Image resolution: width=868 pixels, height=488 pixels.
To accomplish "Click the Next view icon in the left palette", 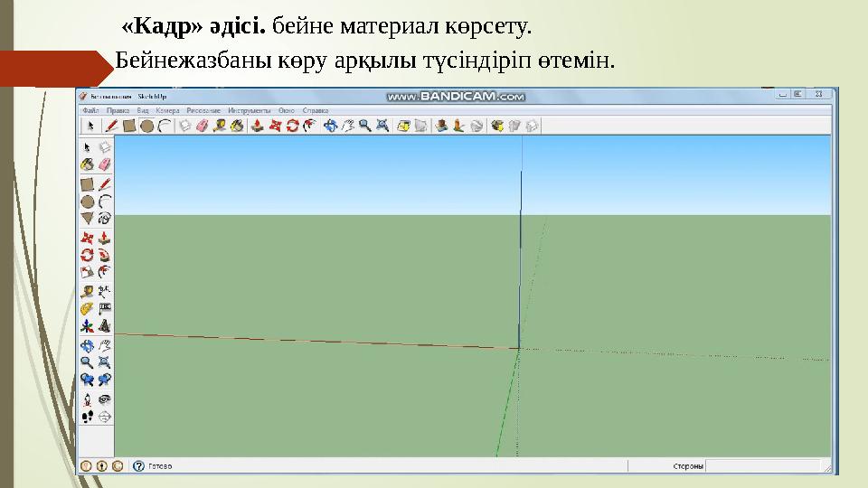I will coord(104,380).
